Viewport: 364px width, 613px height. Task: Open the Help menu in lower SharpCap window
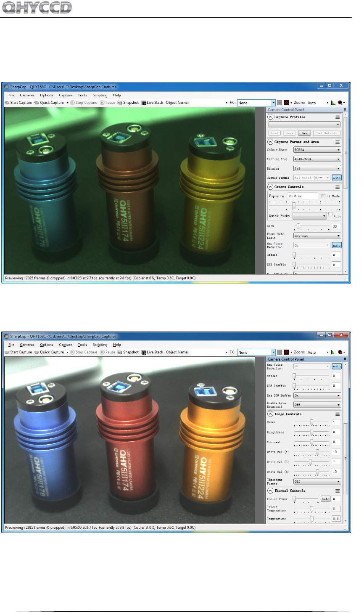117,345
